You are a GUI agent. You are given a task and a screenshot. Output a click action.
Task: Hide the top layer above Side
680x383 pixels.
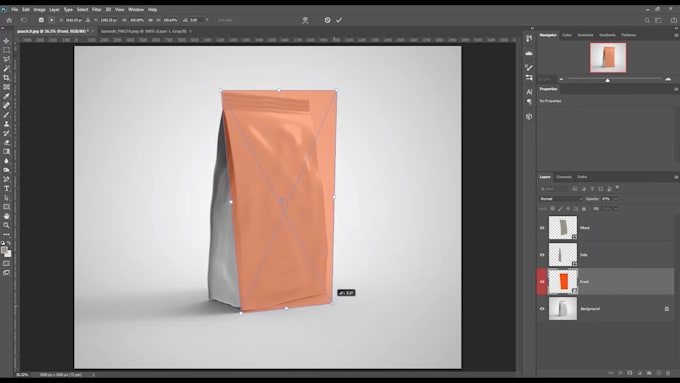point(542,228)
